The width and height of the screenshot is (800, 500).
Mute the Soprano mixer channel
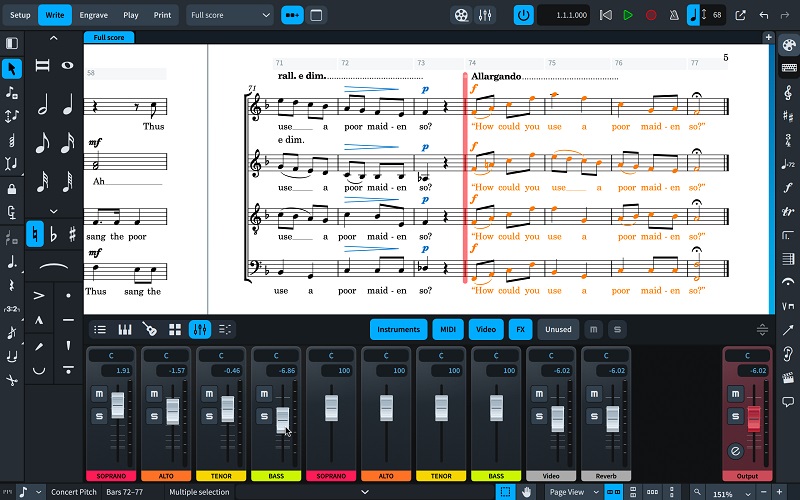tap(99, 394)
